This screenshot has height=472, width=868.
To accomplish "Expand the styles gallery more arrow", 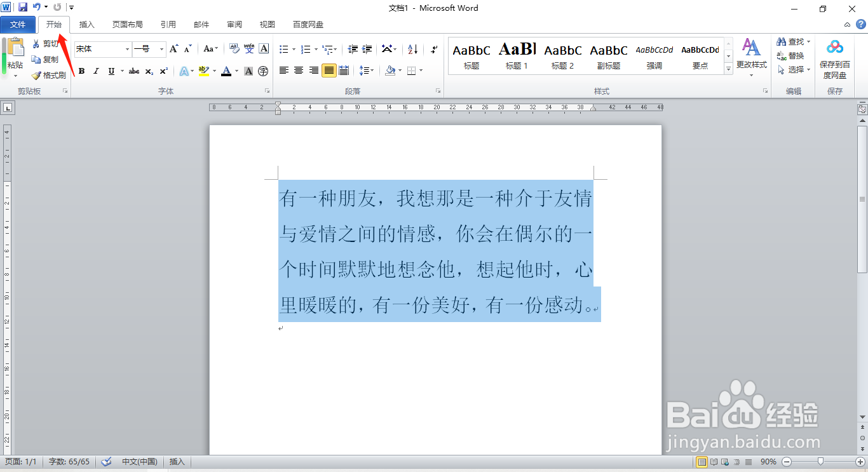I will [728, 68].
